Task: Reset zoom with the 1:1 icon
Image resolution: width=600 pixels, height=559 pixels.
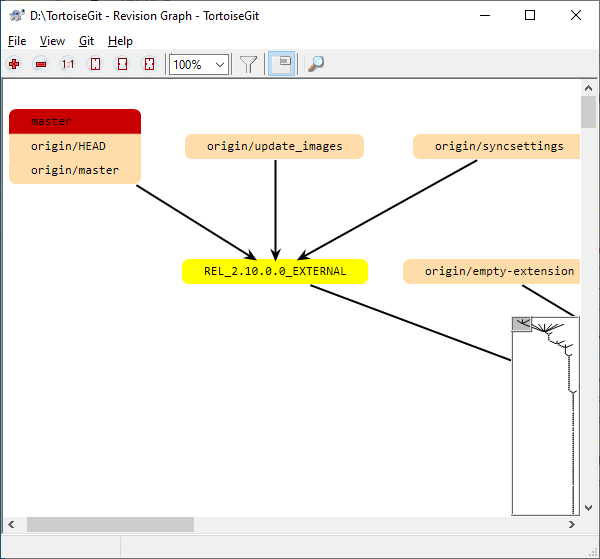Action: tap(68, 64)
